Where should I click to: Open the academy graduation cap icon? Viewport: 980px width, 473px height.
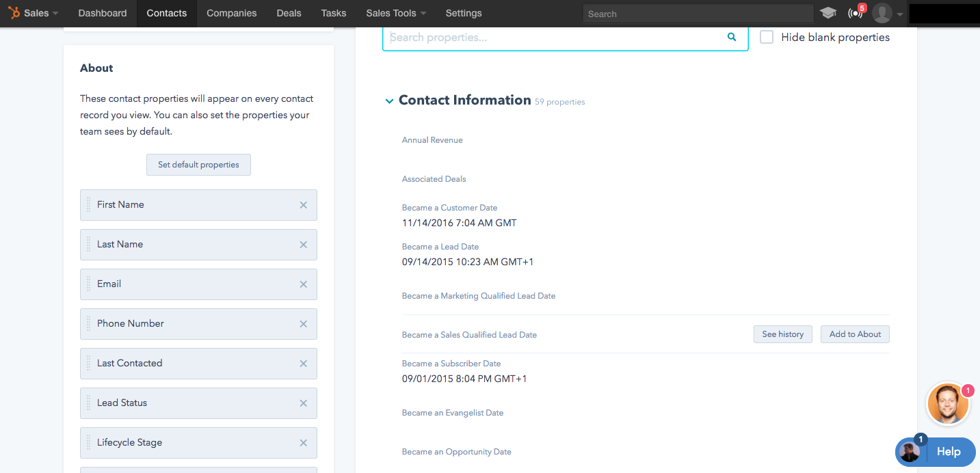pyautogui.click(x=828, y=13)
